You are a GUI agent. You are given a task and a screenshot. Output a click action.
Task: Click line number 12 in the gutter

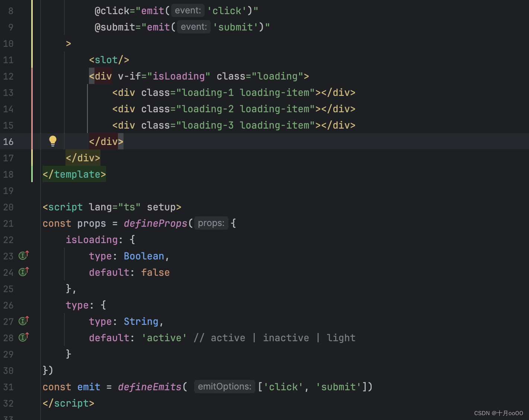pyautogui.click(x=8, y=76)
